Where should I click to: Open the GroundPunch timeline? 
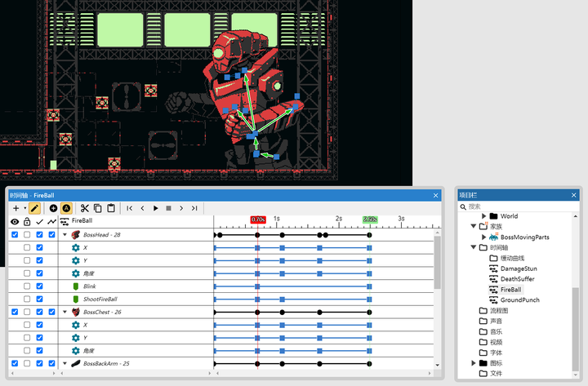coord(519,299)
